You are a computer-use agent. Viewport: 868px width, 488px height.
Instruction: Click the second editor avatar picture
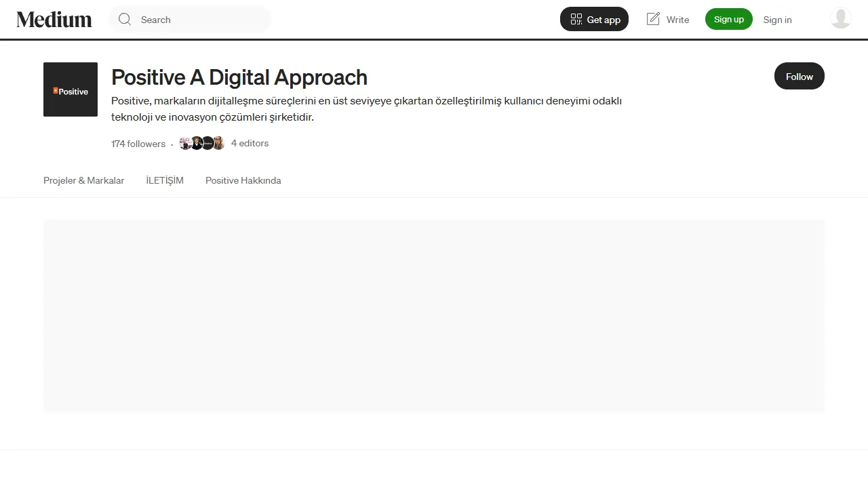(x=196, y=143)
